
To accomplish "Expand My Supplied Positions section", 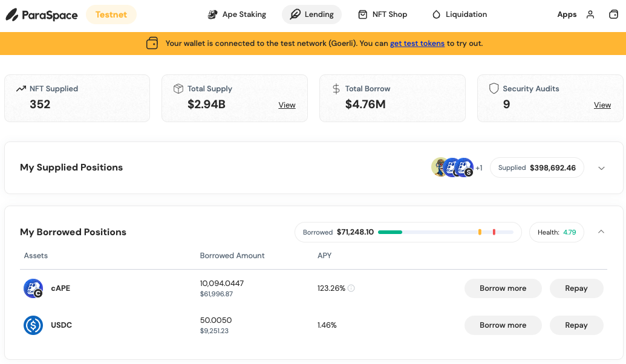I will [601, 168].
